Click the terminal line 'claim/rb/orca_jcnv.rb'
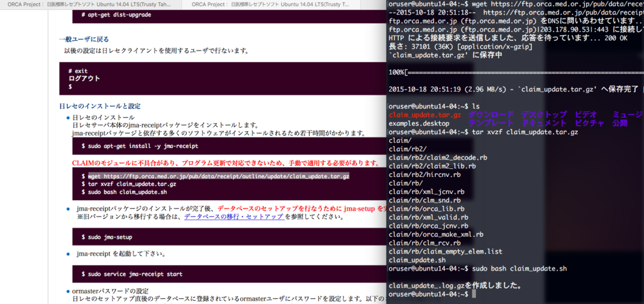The image size is (644, 304). coord(428,226)
